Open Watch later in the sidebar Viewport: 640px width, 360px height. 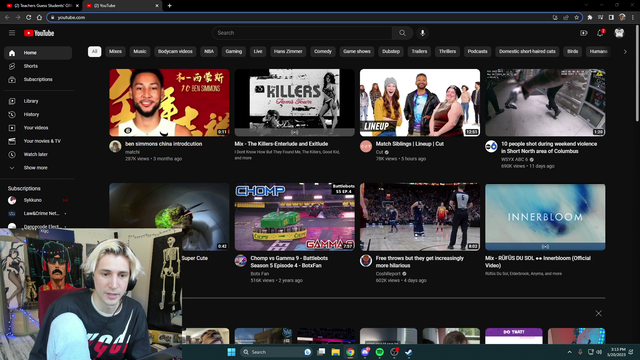click(x=38, y=155)
